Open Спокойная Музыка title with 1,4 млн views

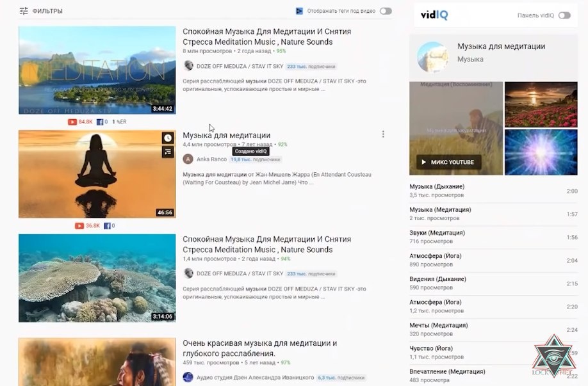coord(266,245)
